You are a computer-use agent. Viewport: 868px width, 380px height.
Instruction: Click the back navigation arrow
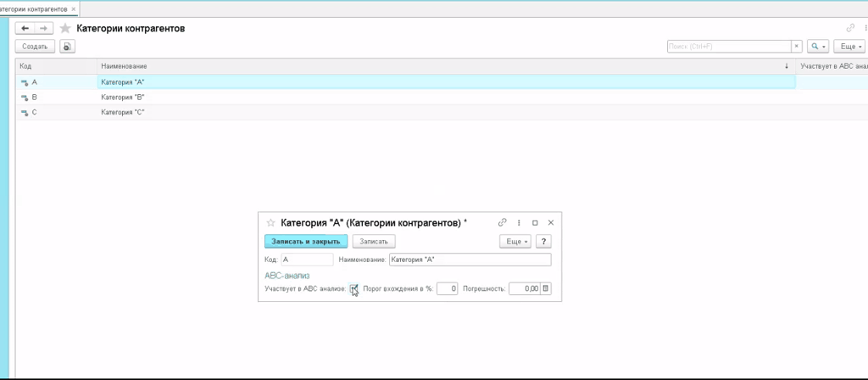[25, 29]
